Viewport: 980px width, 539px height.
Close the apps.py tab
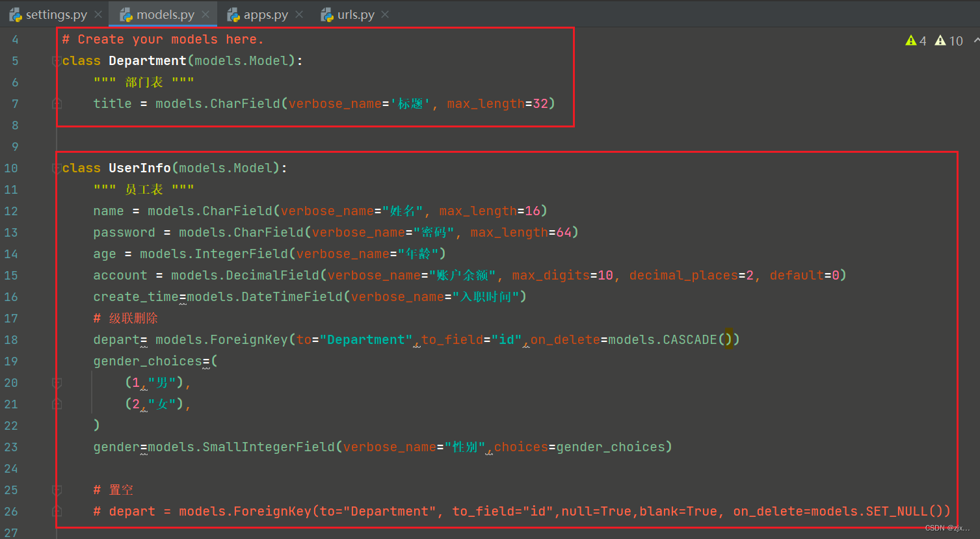point(299,14)
